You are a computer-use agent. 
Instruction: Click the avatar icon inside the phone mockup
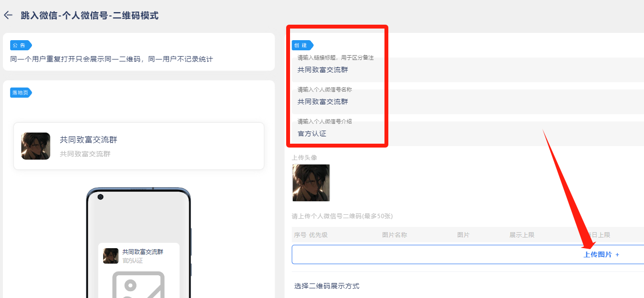(111, 255)
